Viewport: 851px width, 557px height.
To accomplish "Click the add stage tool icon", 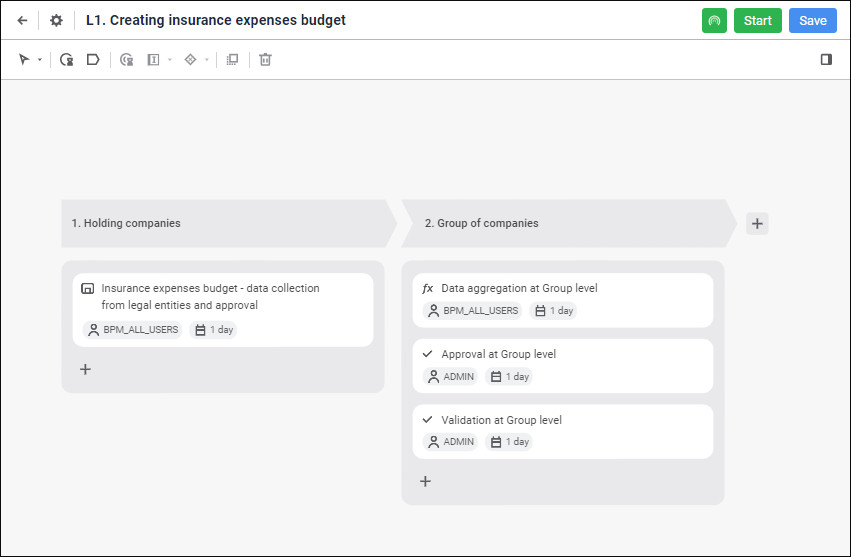I will 93,60.
